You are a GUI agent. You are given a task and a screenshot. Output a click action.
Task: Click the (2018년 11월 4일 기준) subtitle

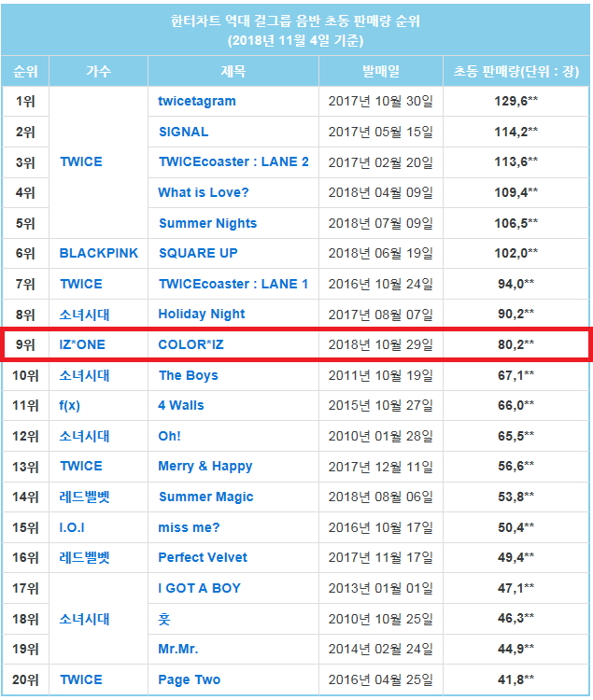click(295, 41)
